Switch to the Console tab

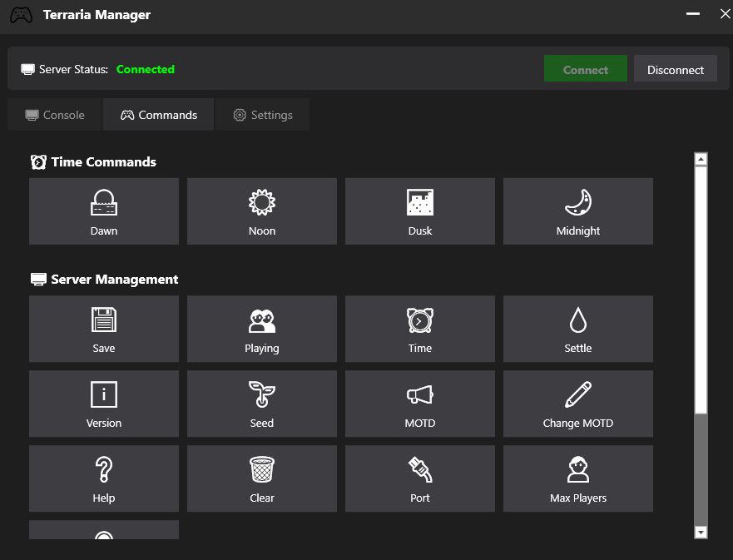(x=55, y=115)
